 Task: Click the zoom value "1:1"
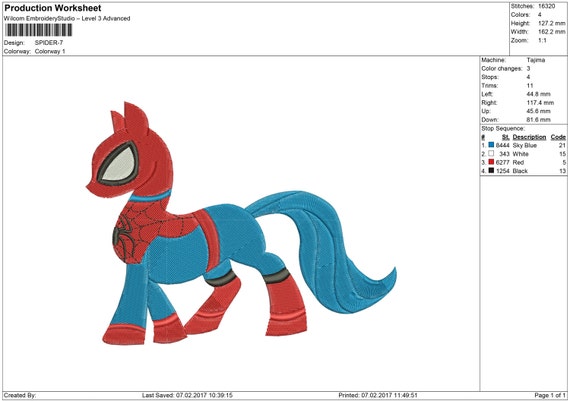tap(542, 40)
